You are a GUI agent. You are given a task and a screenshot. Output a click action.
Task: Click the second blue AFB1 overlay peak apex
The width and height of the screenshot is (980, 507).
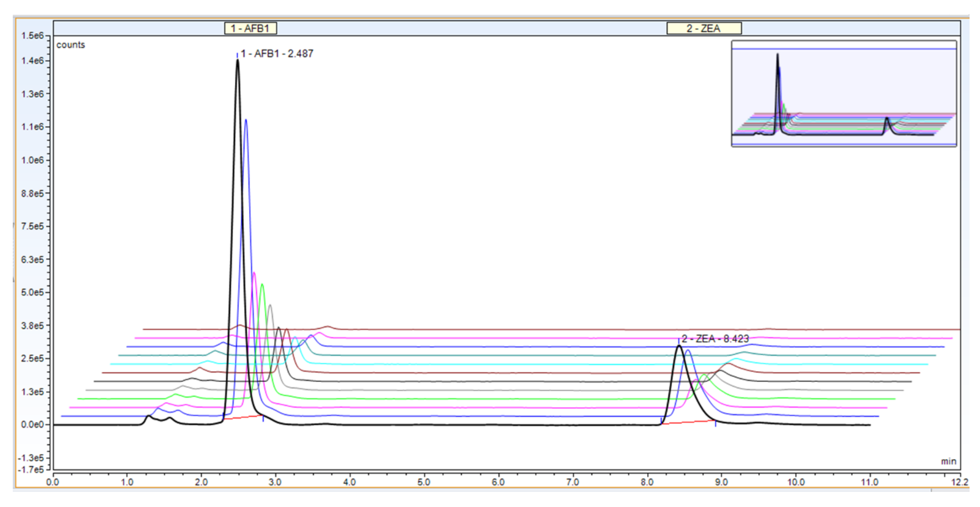pyautogui.click(x=246, y=121)
